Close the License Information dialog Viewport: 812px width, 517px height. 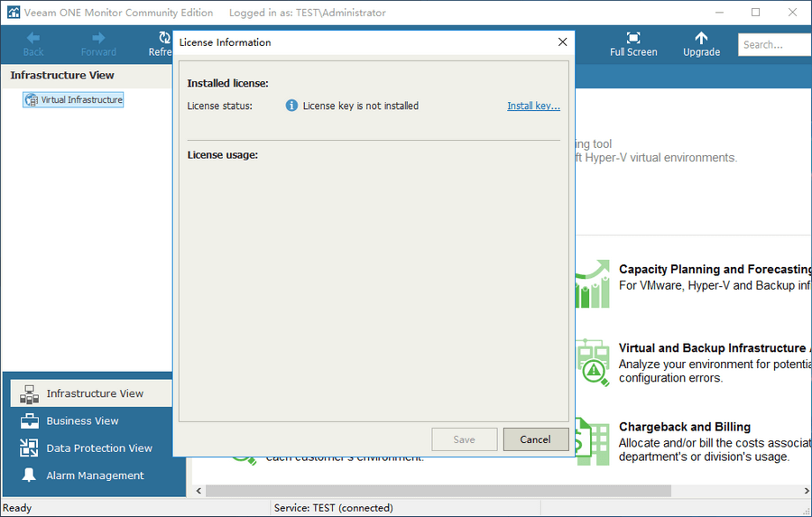[562, 42]
